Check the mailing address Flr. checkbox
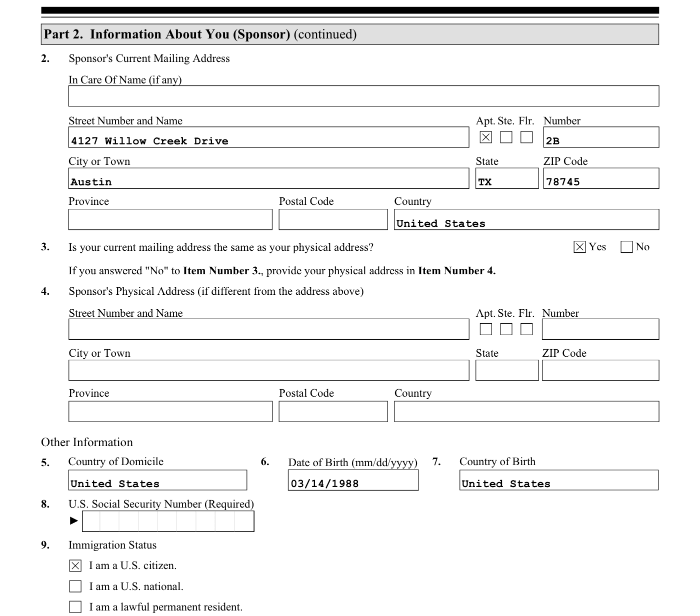The width and height of the screenshot is (700, 616). (x=526, y=137)
